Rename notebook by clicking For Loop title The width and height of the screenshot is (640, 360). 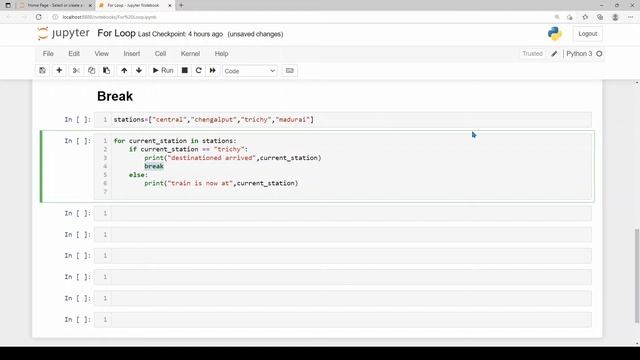[116, 33]
